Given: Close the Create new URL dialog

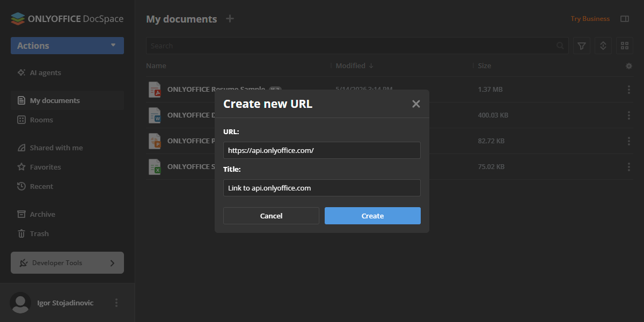Looking at the screenshot, I should (x=416, y=104).
